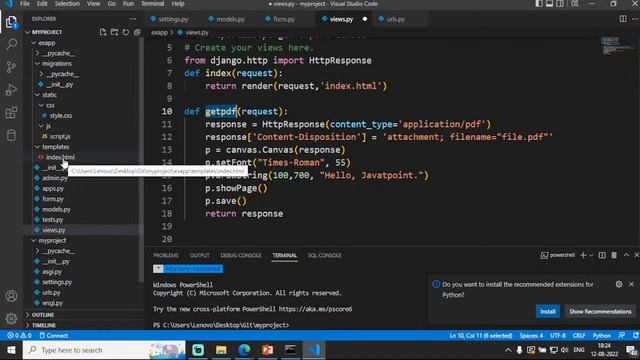The image size is (640, 360).
Task: Open the notifications bell in status bar
Action: (x=635, y=336)
